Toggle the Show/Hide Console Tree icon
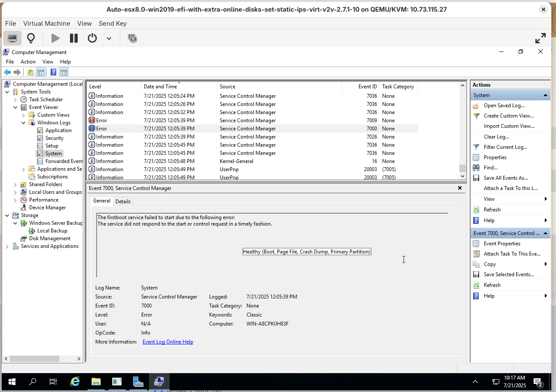This screenshot has width=556, height=392. pyautogui.click(x=41, y=72)
